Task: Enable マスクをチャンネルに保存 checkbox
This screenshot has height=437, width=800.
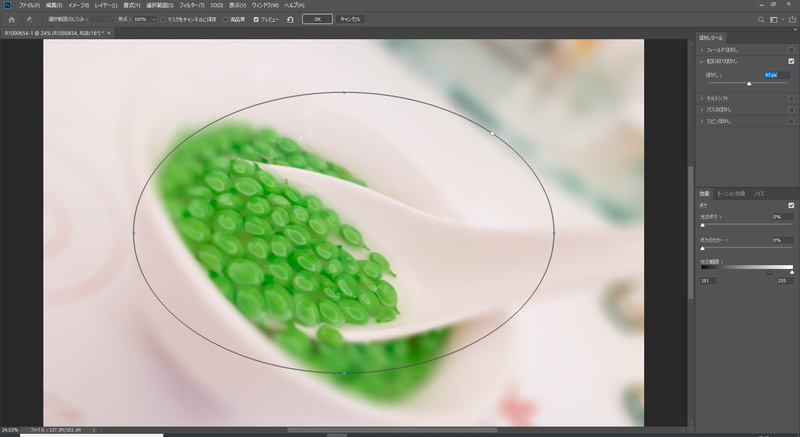Action: point(163,19)
